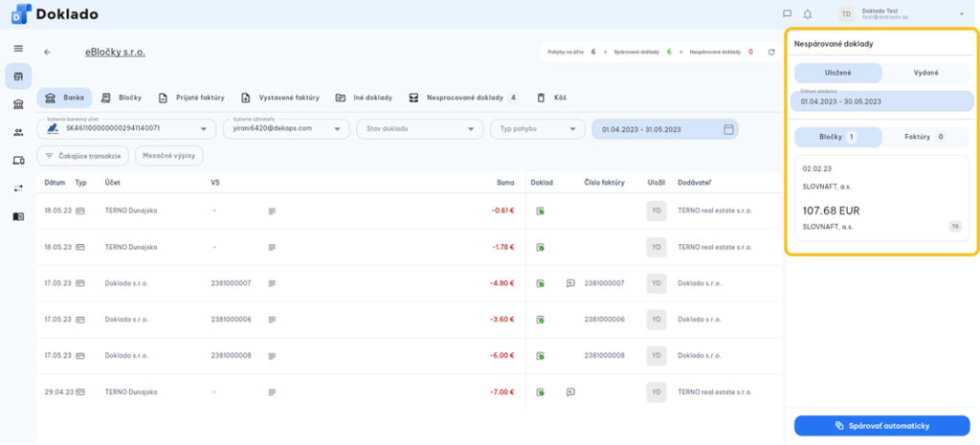
Task: Open paired document icon for -3.60 € row
Action: pyautogui.click(x=540, y=320)
